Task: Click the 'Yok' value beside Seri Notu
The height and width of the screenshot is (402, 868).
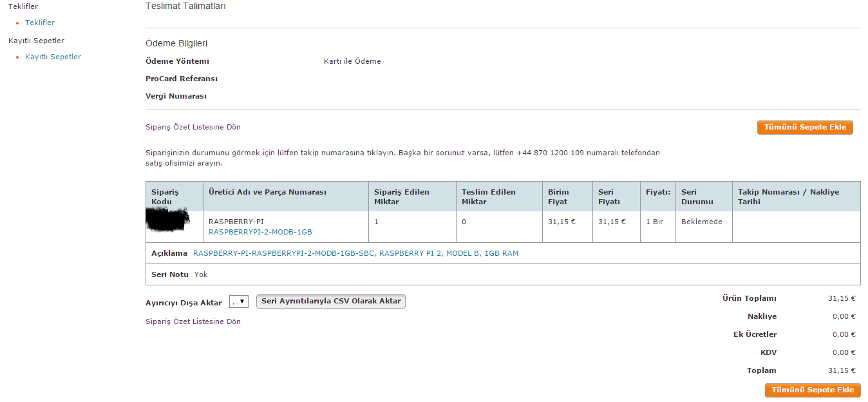Action: pos(201,274)
